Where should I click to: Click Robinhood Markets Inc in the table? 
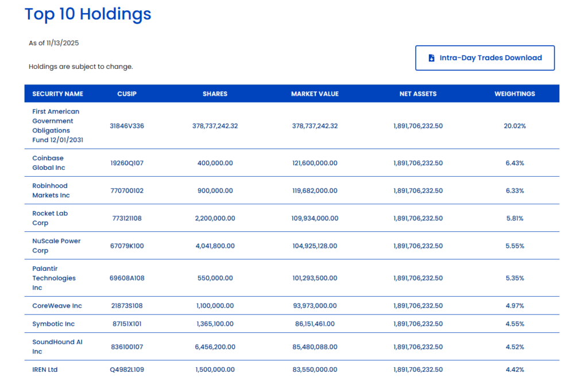(51, 190)
